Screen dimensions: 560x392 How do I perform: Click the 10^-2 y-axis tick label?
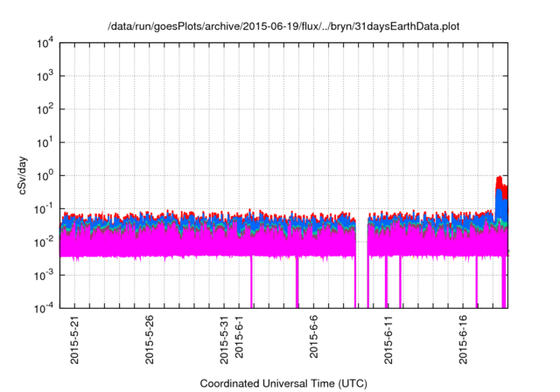[45, 242]
